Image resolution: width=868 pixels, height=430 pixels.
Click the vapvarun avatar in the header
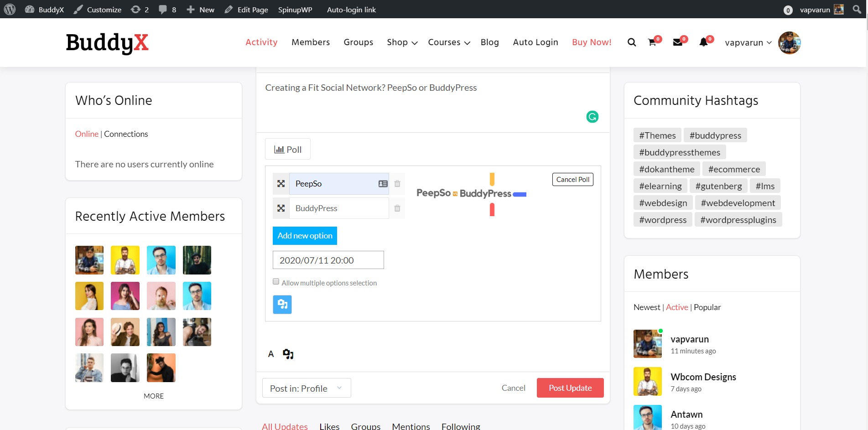pos(789,42)
